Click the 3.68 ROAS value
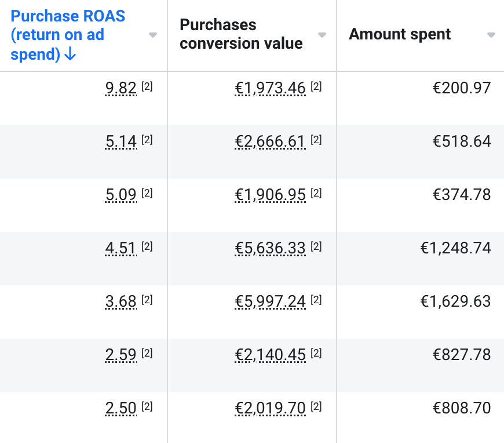504x443 pixels. coord(120,302)
